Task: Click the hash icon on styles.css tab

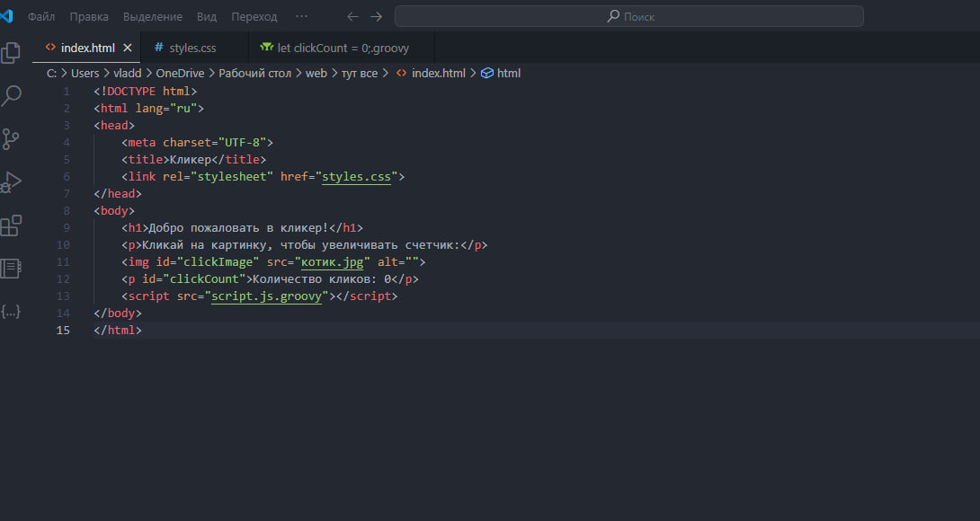Action: point(159,47)
